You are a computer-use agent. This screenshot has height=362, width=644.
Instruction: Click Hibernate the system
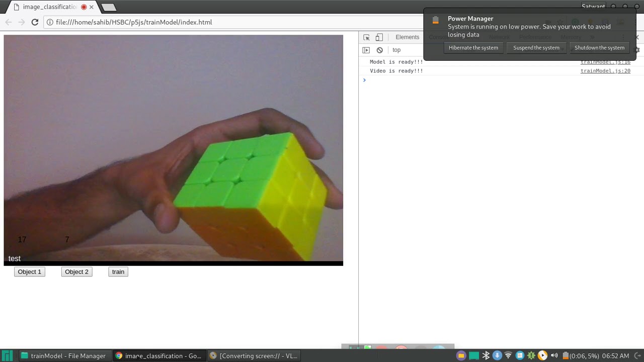click(x=473, y=48)
